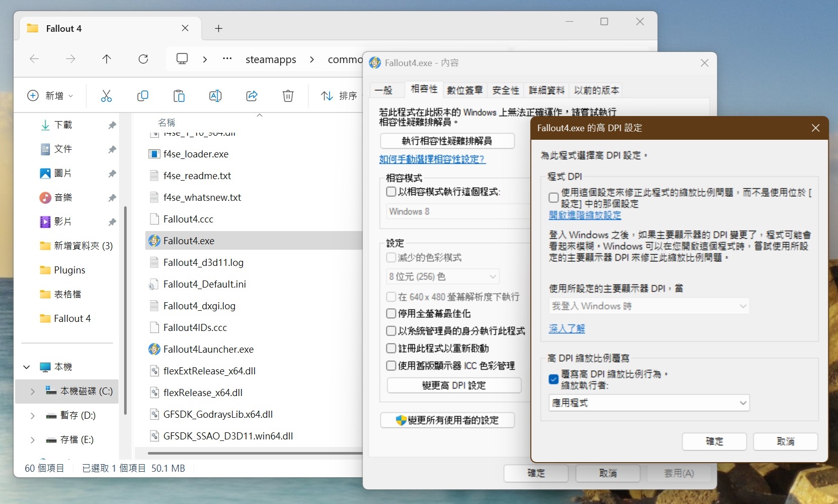The height and width of the screenshot is (504, 838).
Task: Open the Plugins folder in sidebar
Action: 63,270
